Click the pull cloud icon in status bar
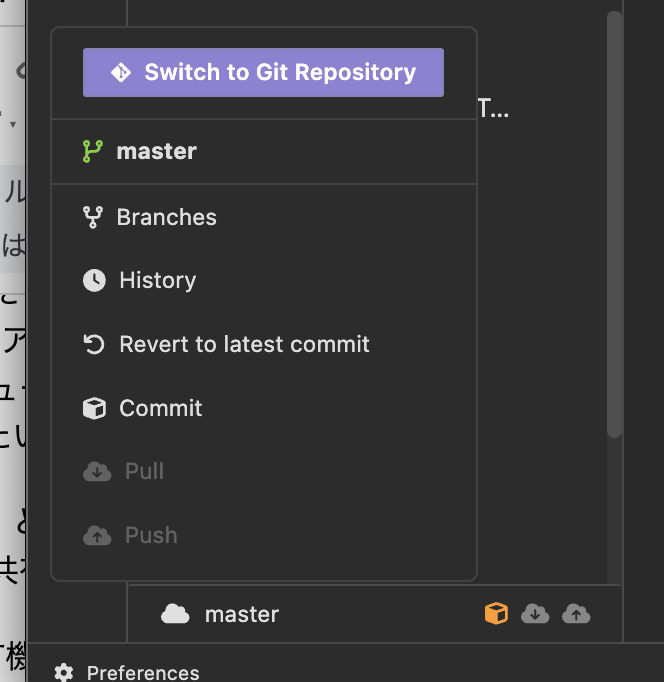Screen dimensions: 664x682 click(x=535, y=614)
